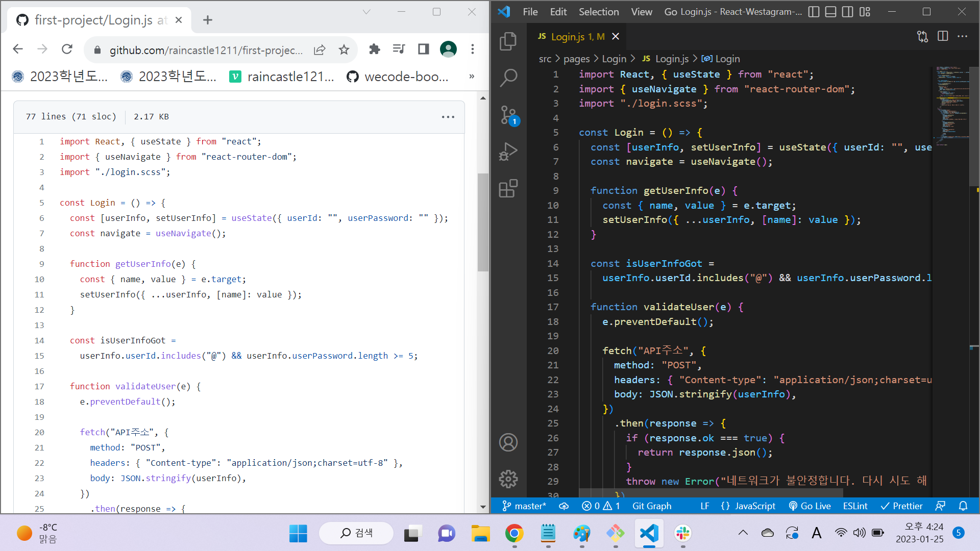Viewport: 980px width, 551px height.
Task: Open the Manage gear menu
Action: 508,479
